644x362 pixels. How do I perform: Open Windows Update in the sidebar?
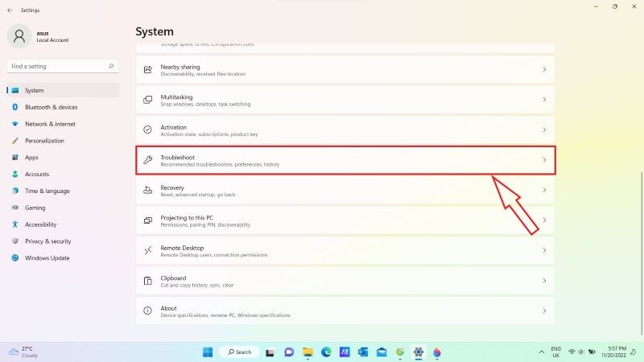(x=63, y=258)
